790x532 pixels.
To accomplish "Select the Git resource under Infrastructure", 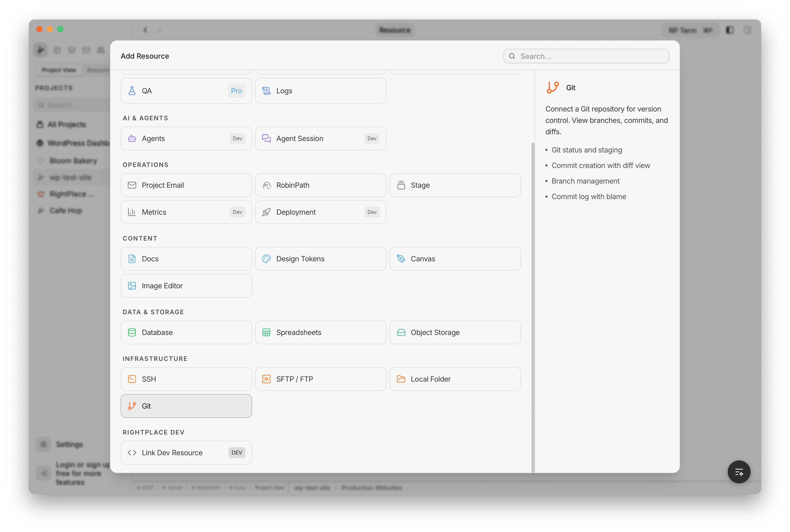I will [186, 406].
